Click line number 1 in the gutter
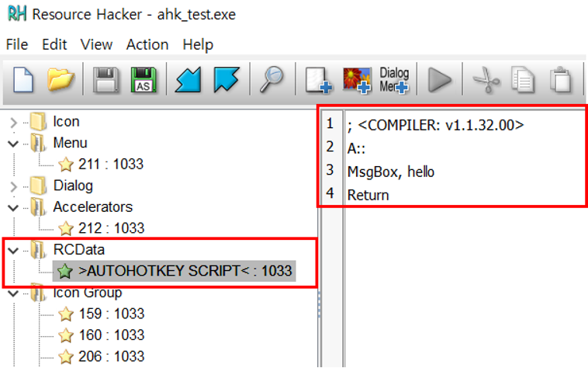Viewport: 588px width, 368px height. pos(330,123)
